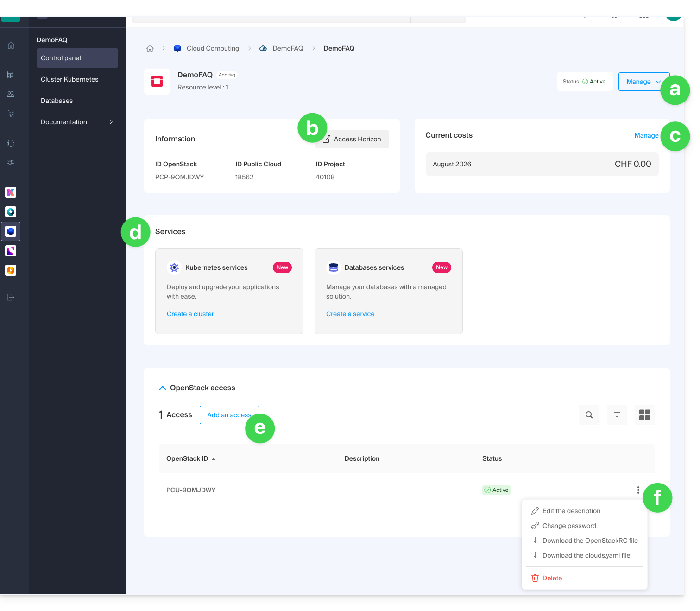Open the Manage dropdown button
Viewport: 700px width, 611px height.
click(643, 82)
